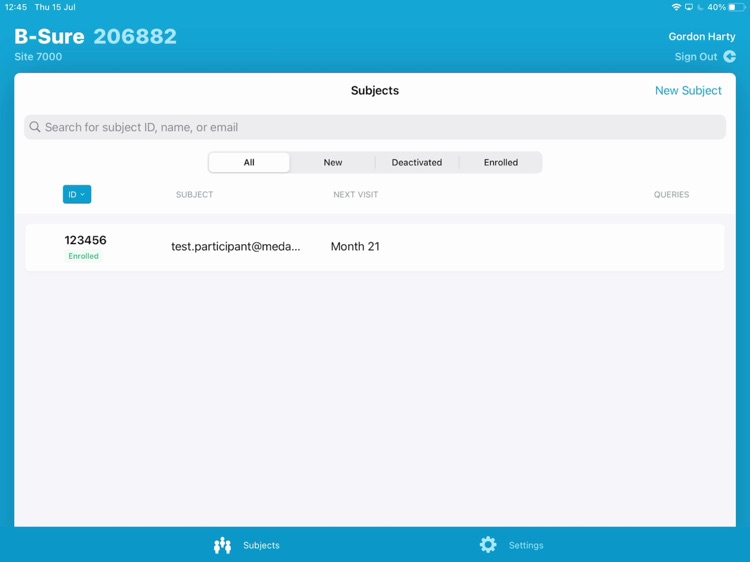This screenshot has height=562, width=750.
Task: Click the NEXT VISIT column header
Action: click(x=356, y=195)
